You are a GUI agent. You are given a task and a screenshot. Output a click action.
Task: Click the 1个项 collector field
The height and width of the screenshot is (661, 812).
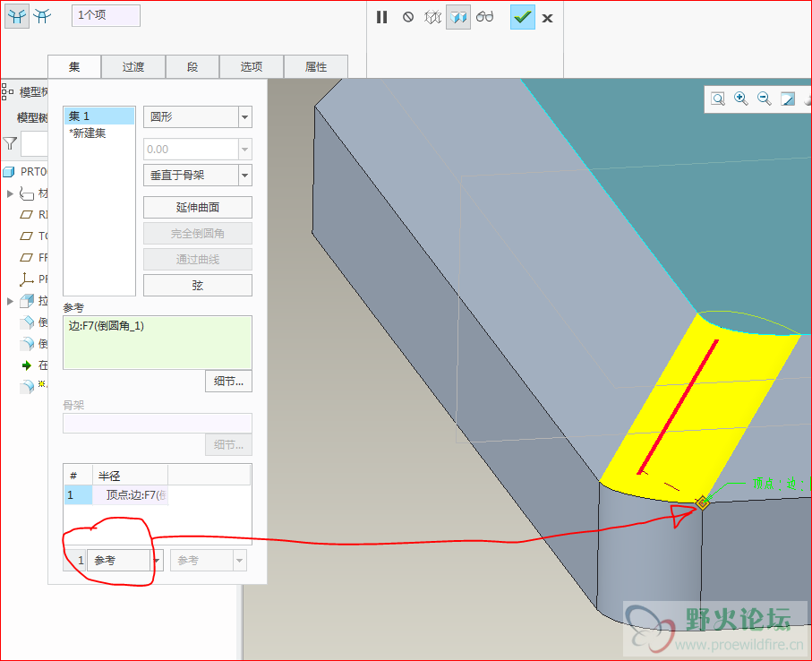click(x=106, y=15)
